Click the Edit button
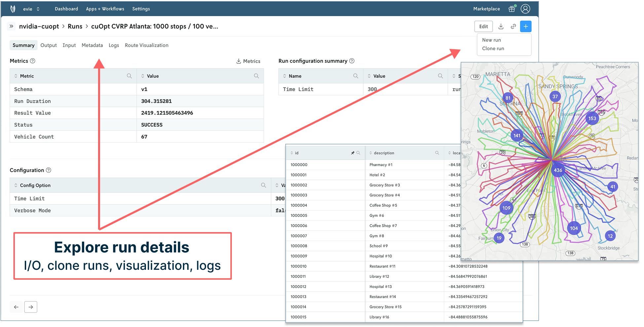The height and width of the screenshot is (327, 644). (x=483, y=26)
